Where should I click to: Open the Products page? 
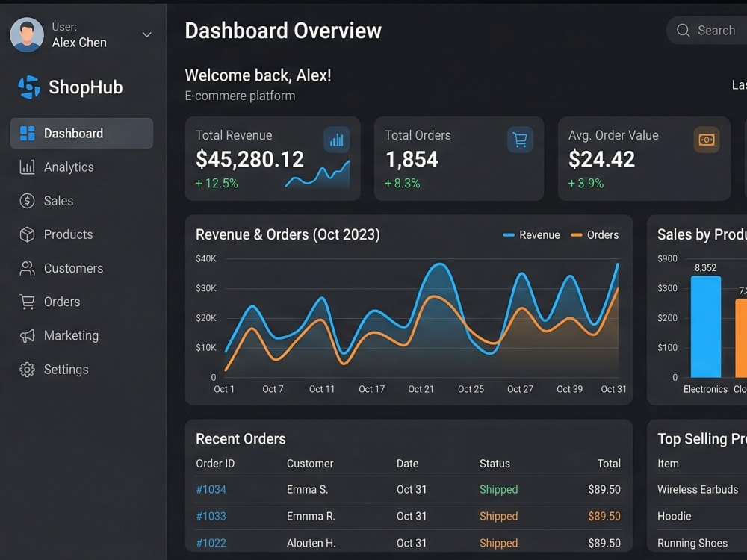[68, 234]
